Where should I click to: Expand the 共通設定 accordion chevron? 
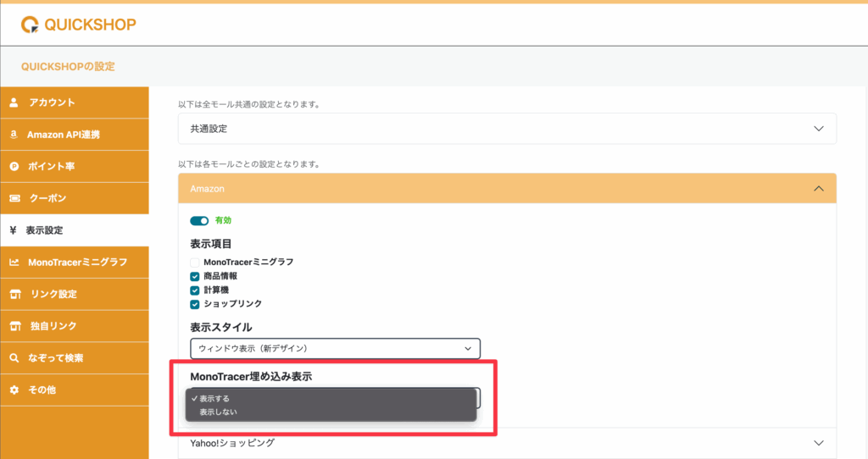pos(819,129)
